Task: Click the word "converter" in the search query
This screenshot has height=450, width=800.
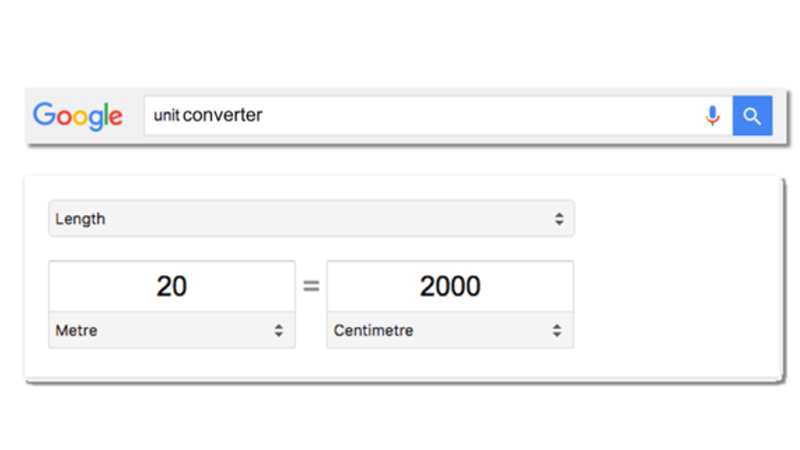Action: pos(223,116)
